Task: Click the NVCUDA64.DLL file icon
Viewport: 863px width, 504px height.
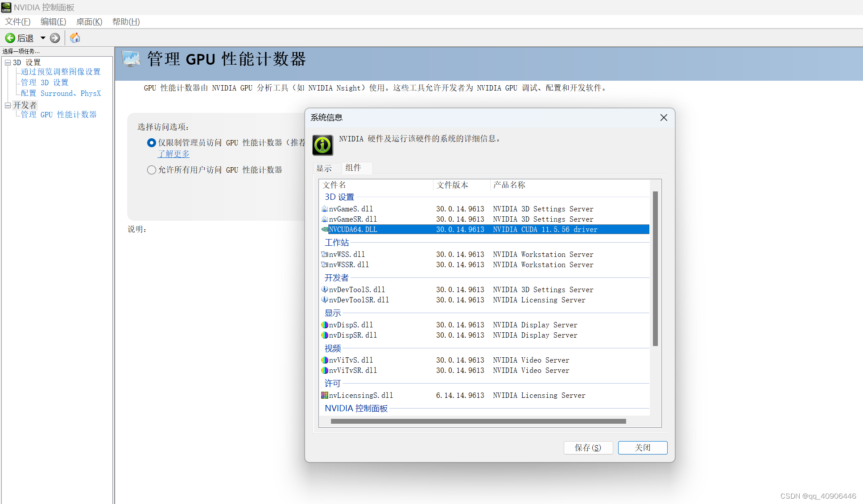Action: click(325, 229)
